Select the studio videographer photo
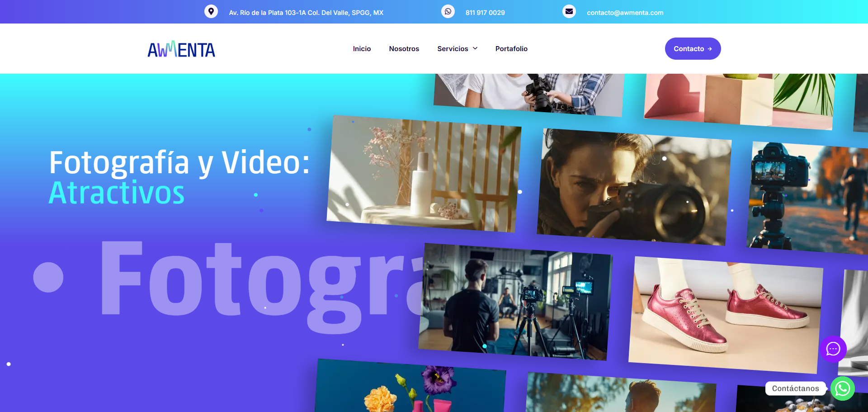Viewport: 868px width, 412px height. tap(515, 302)
